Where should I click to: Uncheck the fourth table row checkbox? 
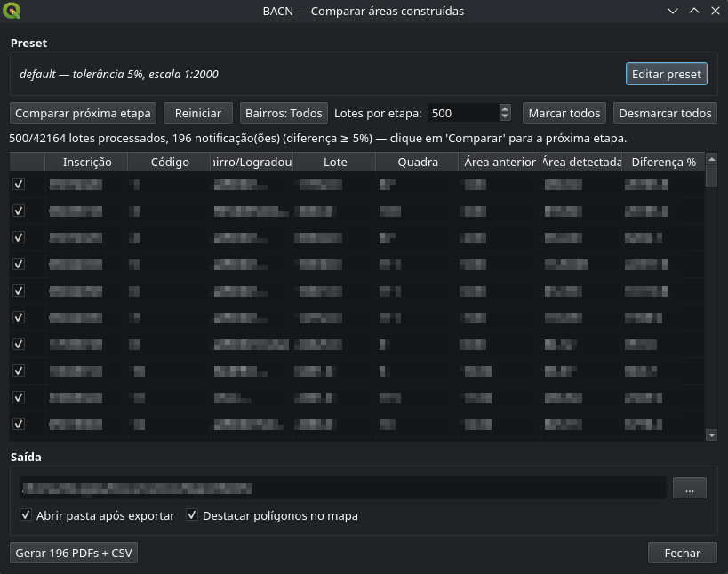click(x=19, y=264)
